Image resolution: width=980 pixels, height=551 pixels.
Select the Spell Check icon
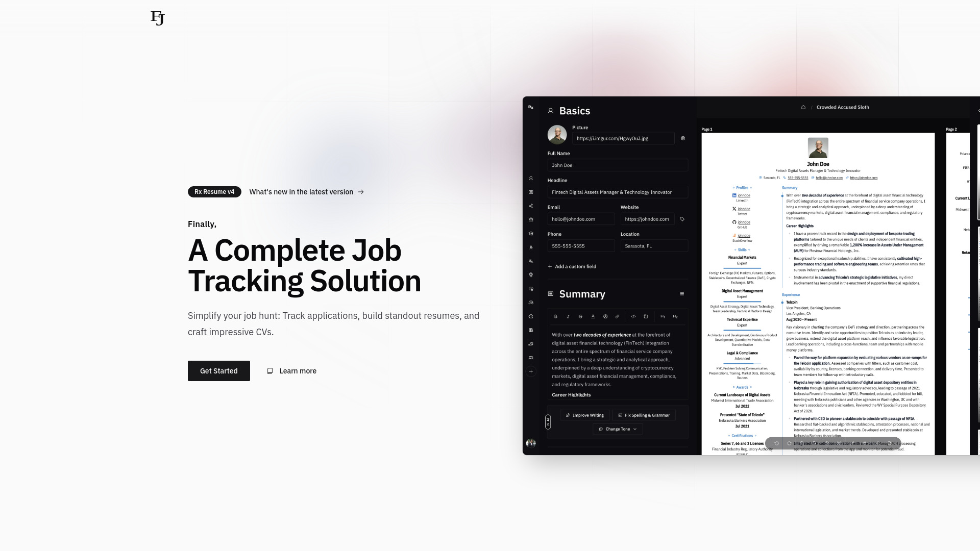621,415
